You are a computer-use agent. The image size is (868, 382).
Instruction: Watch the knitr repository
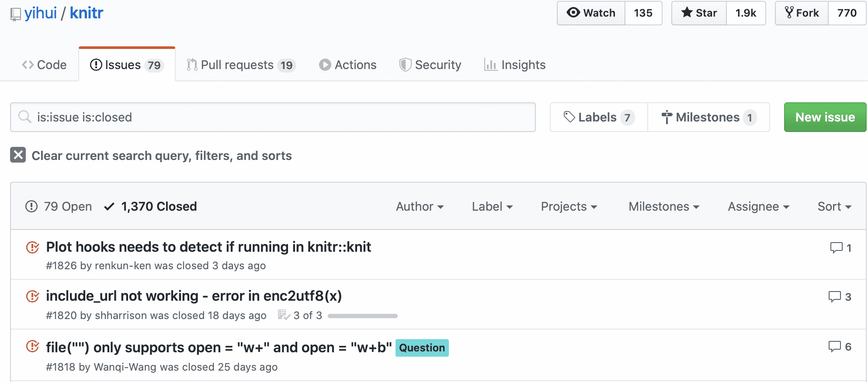pyautogui.click(x=591, y=13)
